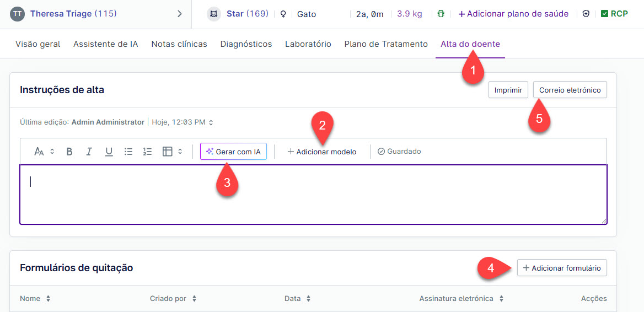
Task: Click the Guardado saved status indicator
Action: pos(399,151)
